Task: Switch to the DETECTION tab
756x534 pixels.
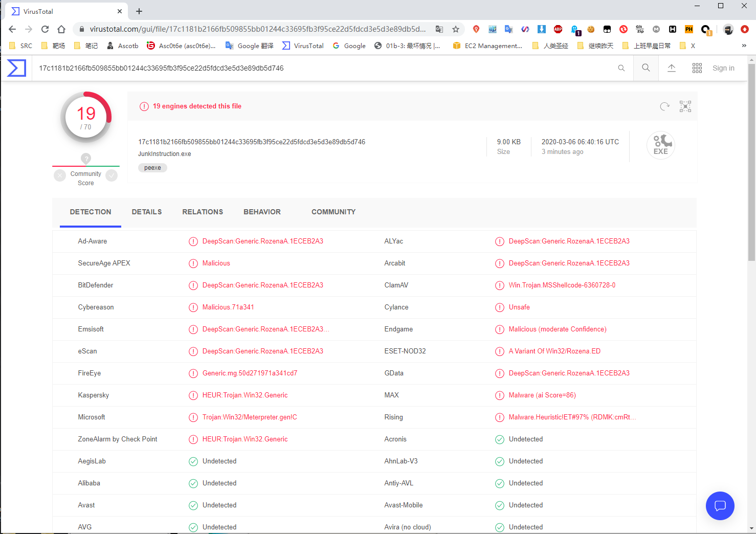Action: click(91, 212)
